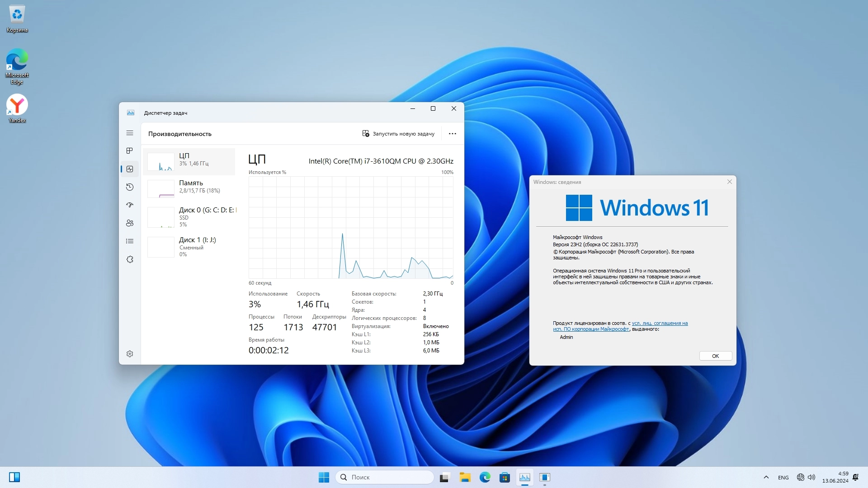Open the Services page puzzle icon
This screenshot has width=868, height=488.
[x=130, y=259]
